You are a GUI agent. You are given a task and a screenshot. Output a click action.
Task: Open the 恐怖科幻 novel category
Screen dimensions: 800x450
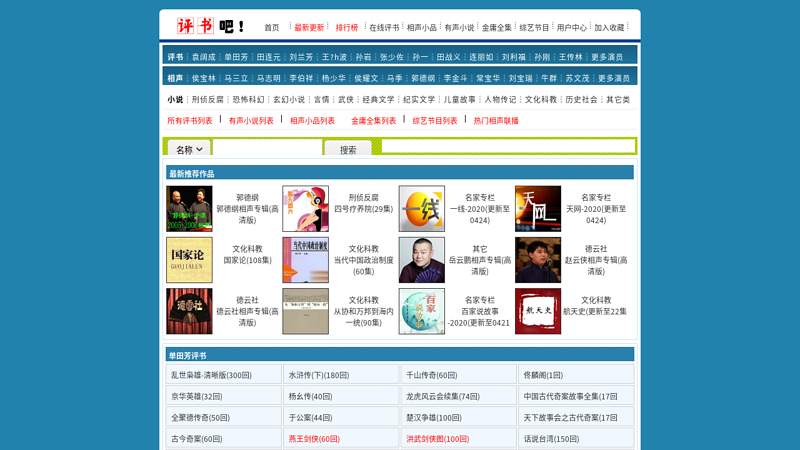(x=248, y=99)
